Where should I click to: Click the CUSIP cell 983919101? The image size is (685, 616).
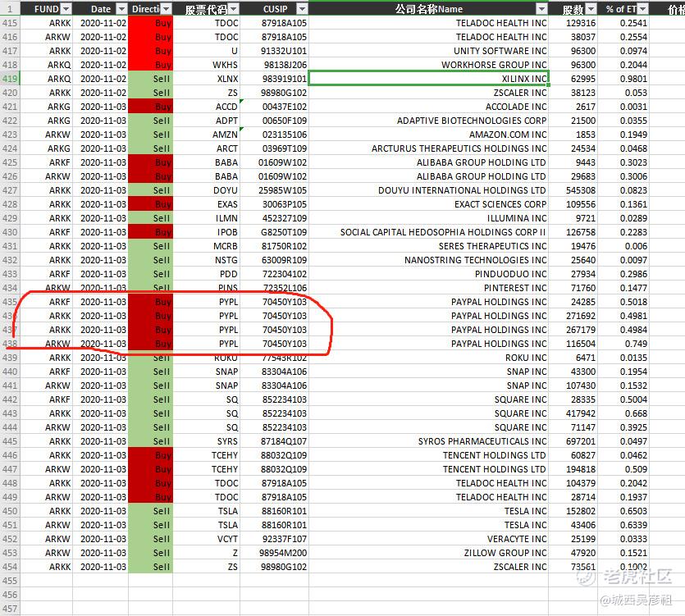coord(274,79)
